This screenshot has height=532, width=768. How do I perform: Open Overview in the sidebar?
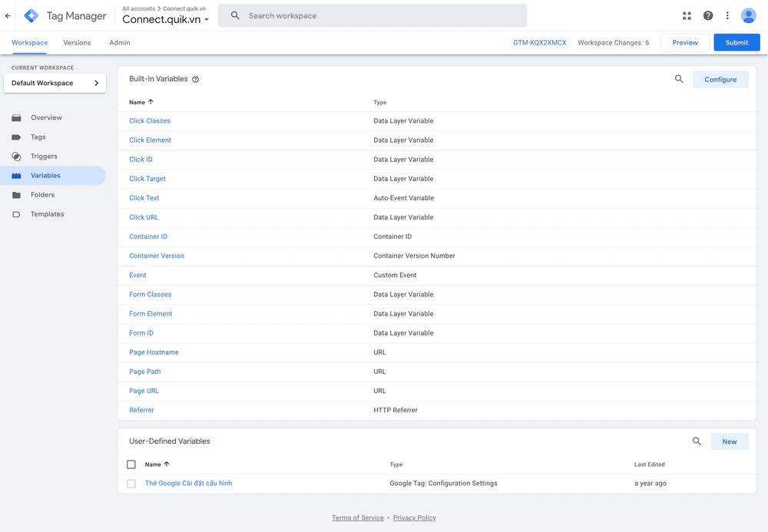(x=46, y=117)
